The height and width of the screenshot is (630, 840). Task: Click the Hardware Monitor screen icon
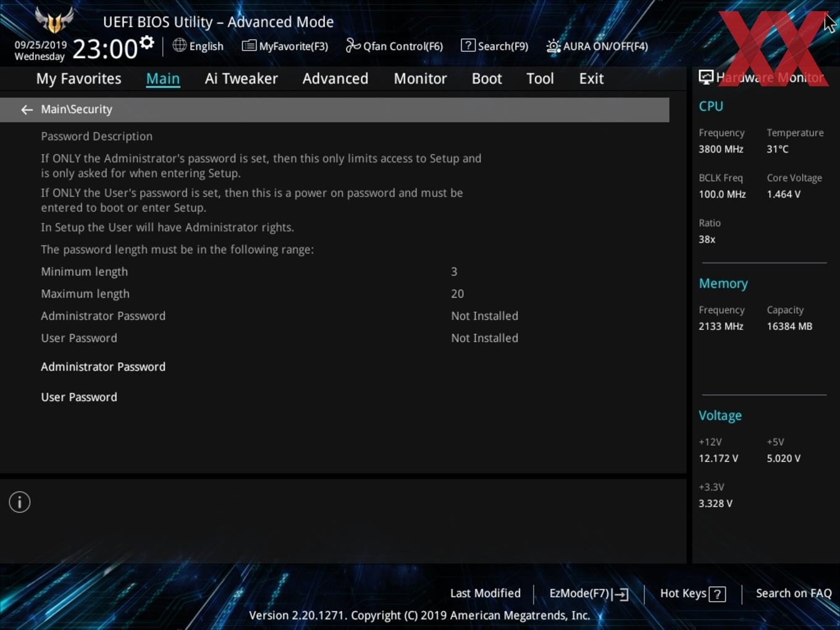pos(706,77)
